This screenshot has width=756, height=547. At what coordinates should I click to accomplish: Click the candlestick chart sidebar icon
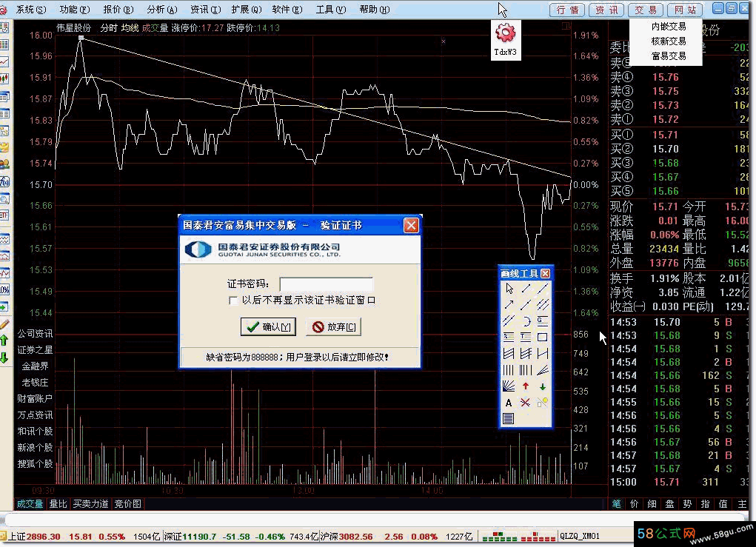5,78
